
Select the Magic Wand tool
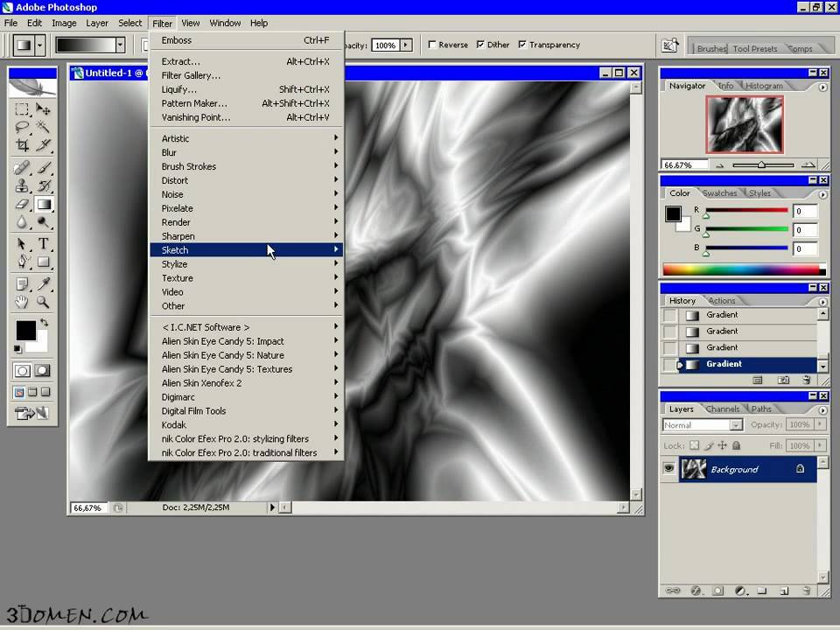tap(43, 127)
